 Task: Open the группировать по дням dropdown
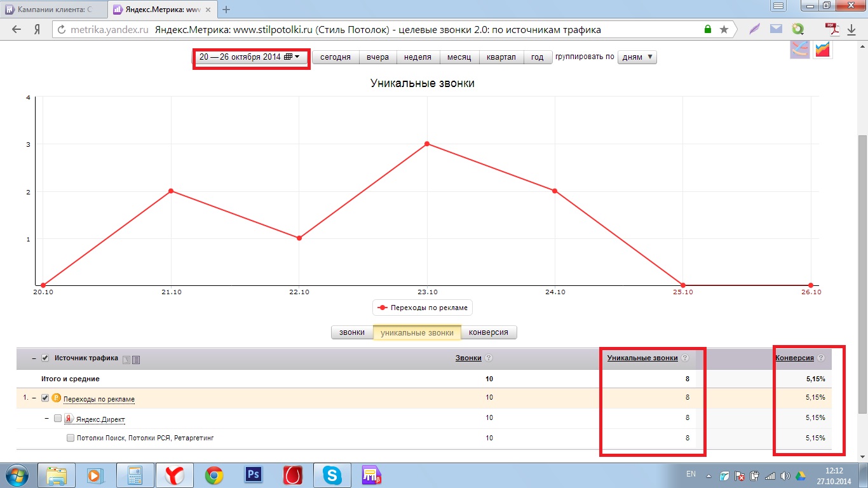pos(637,57)
